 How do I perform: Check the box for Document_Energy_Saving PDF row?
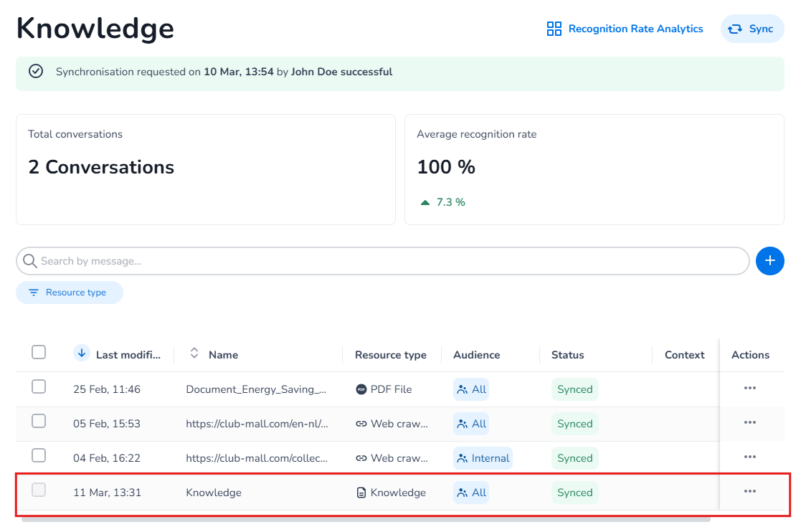39,386
